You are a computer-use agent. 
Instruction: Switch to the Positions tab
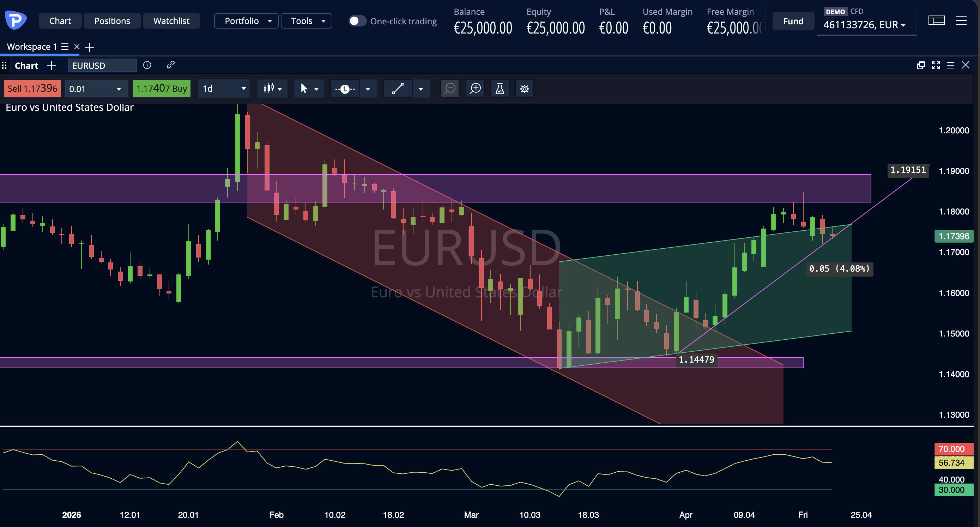click(112, 21)
